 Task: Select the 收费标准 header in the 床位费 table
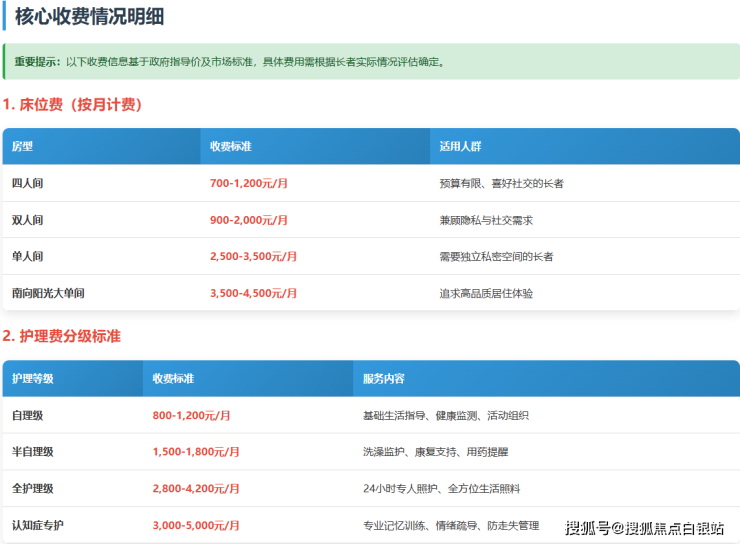[230, 146]
